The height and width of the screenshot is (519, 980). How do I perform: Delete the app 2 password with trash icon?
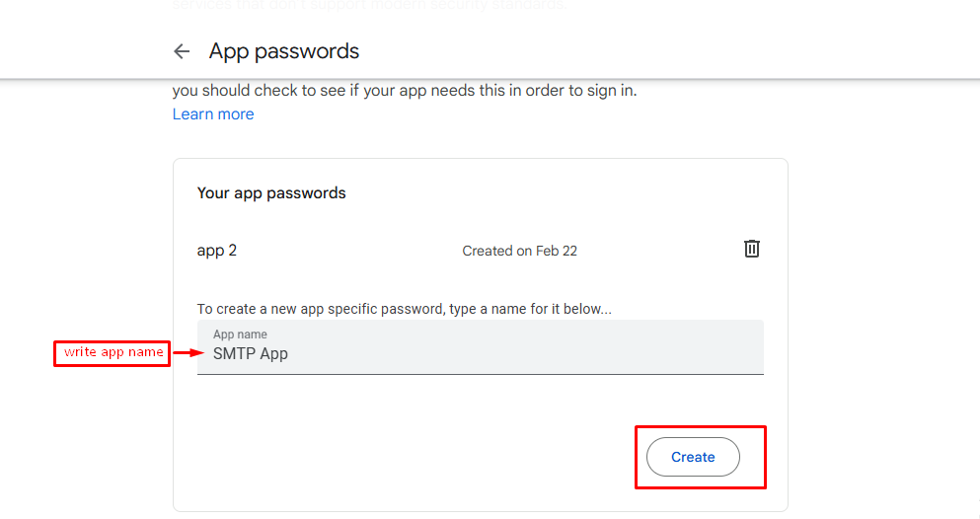[x=751, y=249]
